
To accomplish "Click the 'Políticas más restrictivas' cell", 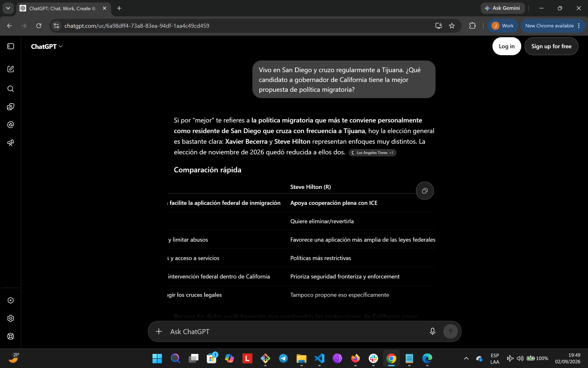I will (x=321, y=258).
